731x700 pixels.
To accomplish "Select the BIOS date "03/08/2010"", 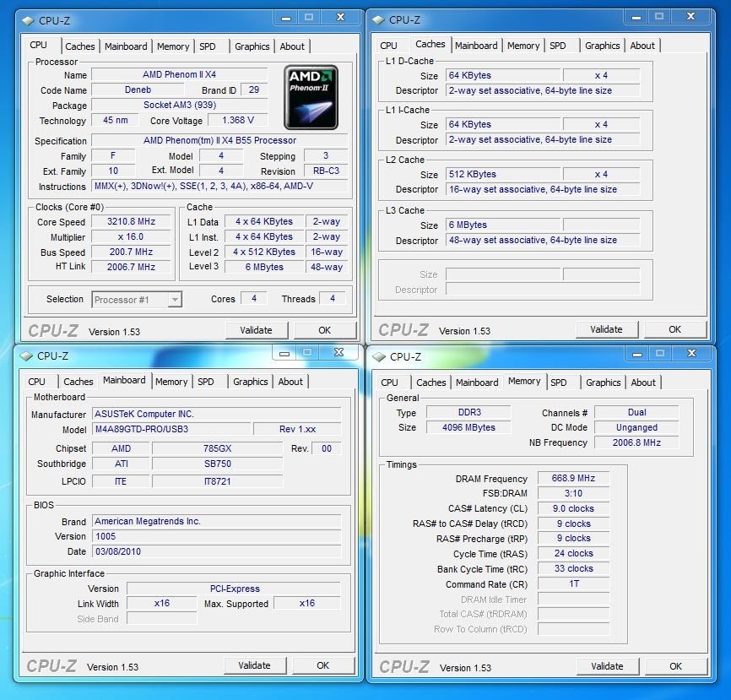I will click(x=217, y=551).
